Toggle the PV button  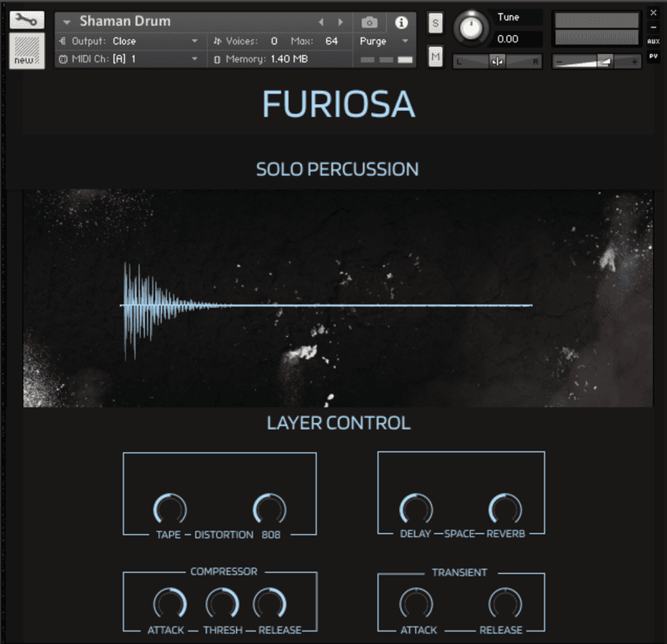pos(654,56)
